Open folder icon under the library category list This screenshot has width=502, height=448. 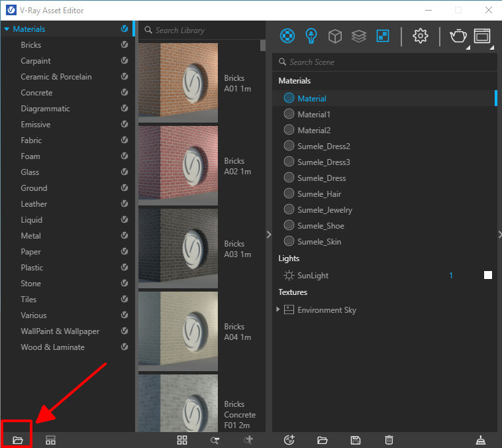18,440
